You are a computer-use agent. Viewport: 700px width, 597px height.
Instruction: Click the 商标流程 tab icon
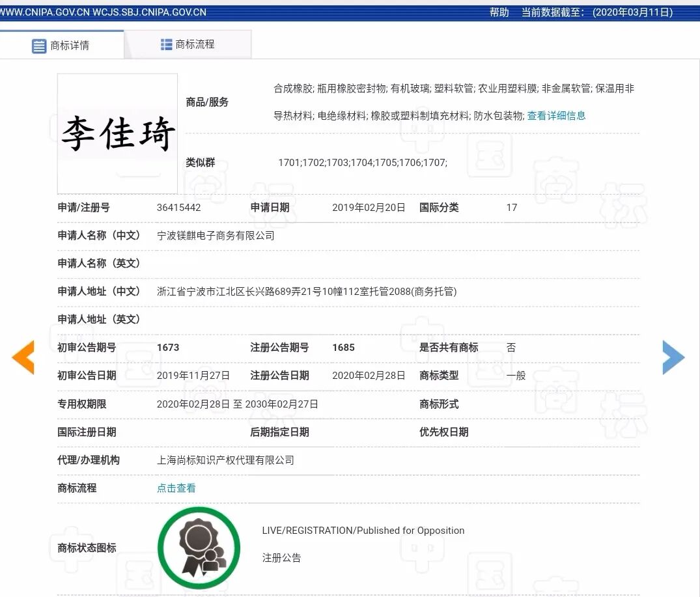click(167, 44)
